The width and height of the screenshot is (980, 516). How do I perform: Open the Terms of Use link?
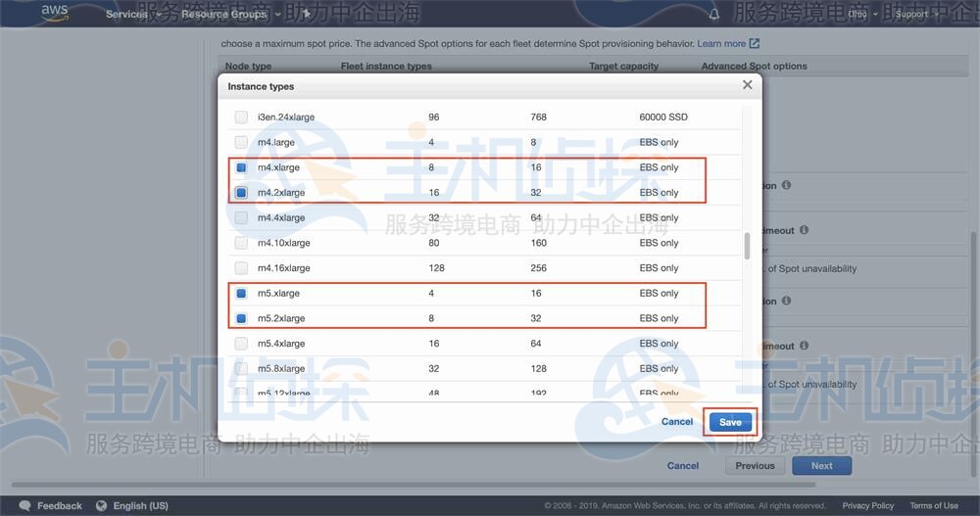tap(934, 505)
